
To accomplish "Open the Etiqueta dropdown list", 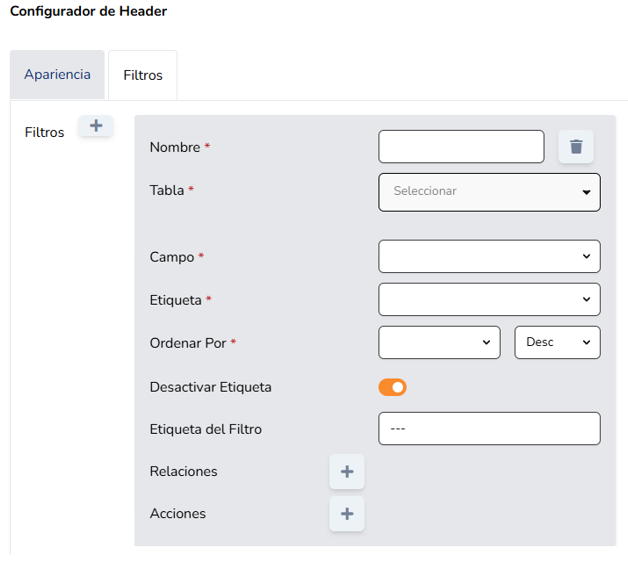I will coord(489,299).
